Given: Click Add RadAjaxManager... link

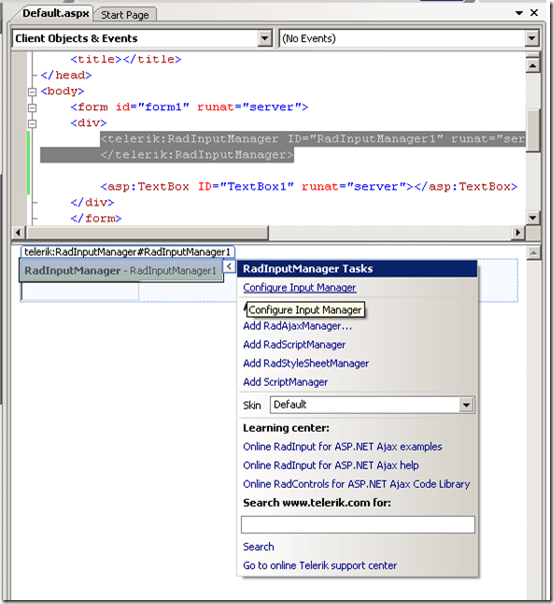Looking at the screenshot, I should pyautogui.click(x=297, y=326).
